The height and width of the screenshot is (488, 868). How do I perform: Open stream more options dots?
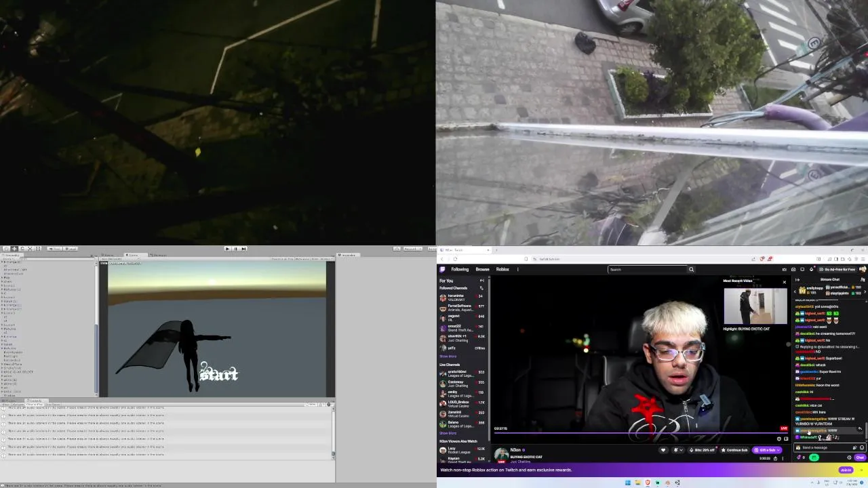783,458
